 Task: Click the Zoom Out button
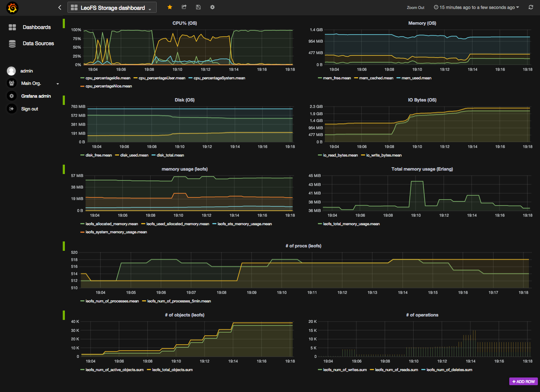[x=415, y=8]
